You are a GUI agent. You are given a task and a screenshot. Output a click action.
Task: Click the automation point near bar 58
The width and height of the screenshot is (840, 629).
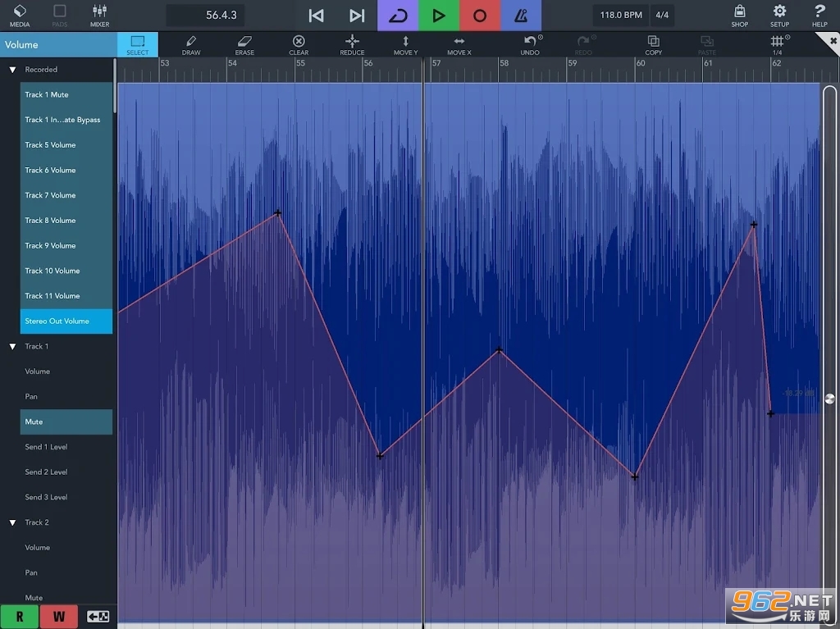coord(499,350)
